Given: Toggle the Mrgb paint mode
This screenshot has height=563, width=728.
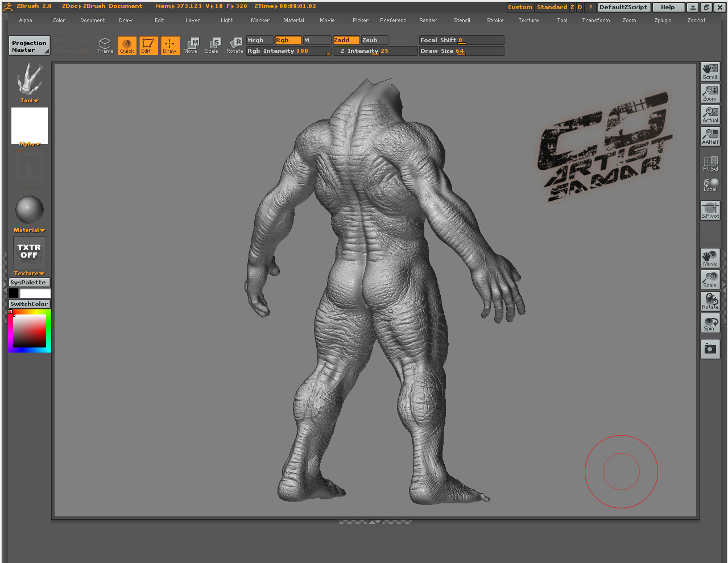Looking at the screenshot, I should (259, 40).
